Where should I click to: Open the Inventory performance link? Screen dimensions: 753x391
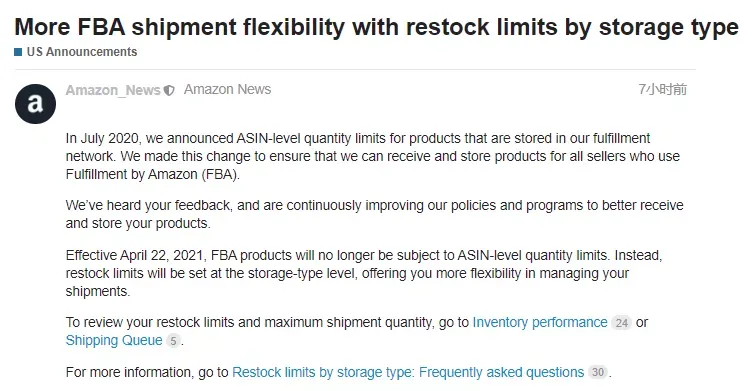tap(540, 322)
